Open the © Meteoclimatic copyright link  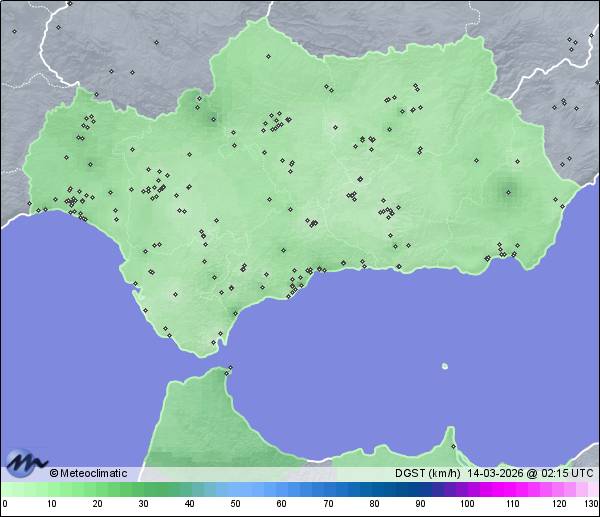88,473
